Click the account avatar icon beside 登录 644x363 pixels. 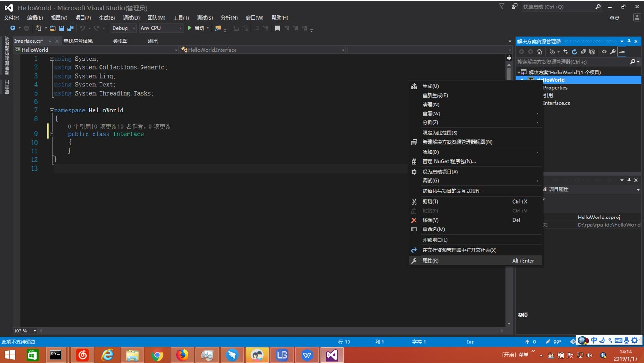[x=637, y=18]
